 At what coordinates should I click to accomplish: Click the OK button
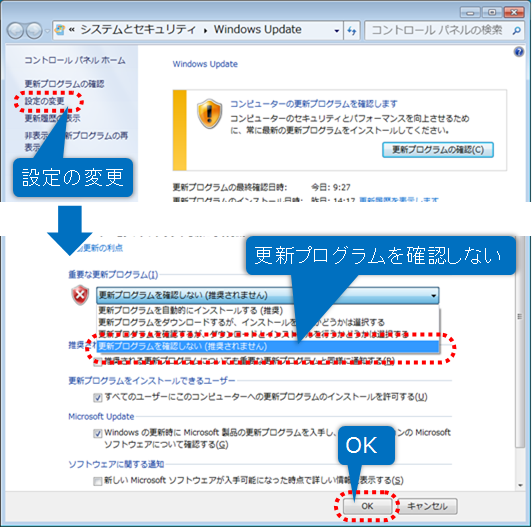click(367, 506)
